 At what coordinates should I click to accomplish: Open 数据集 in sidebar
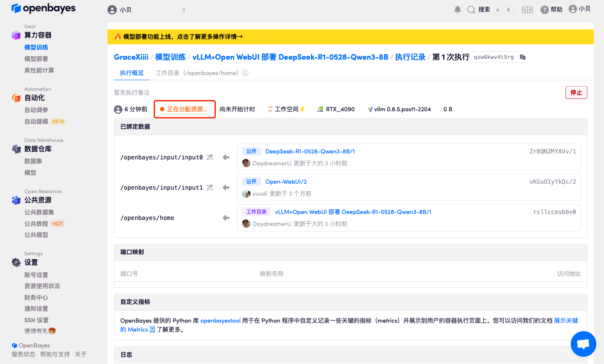click(x=33, y=161)
